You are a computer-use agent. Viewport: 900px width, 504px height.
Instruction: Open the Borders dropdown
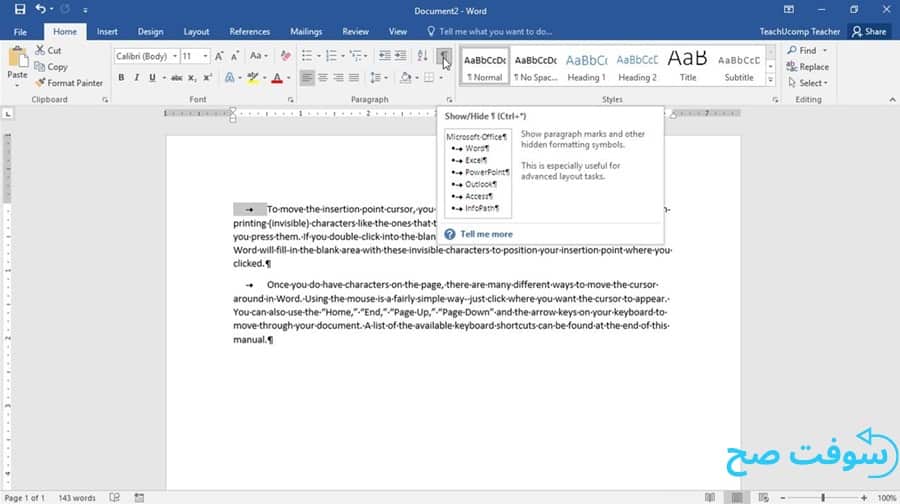[x=441, y=77]
